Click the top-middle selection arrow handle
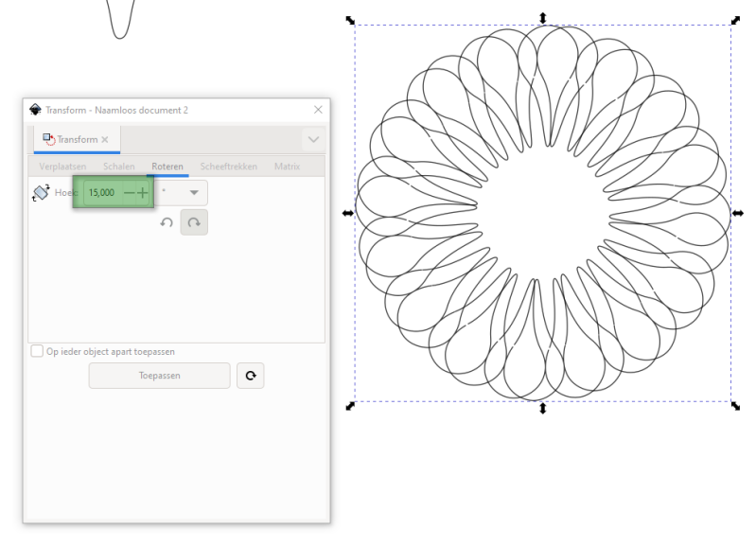756x546 pixels. 543,18
